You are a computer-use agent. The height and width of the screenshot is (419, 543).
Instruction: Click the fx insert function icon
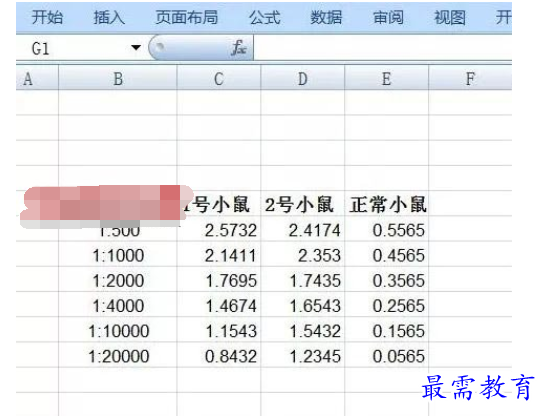pos(239,47)
